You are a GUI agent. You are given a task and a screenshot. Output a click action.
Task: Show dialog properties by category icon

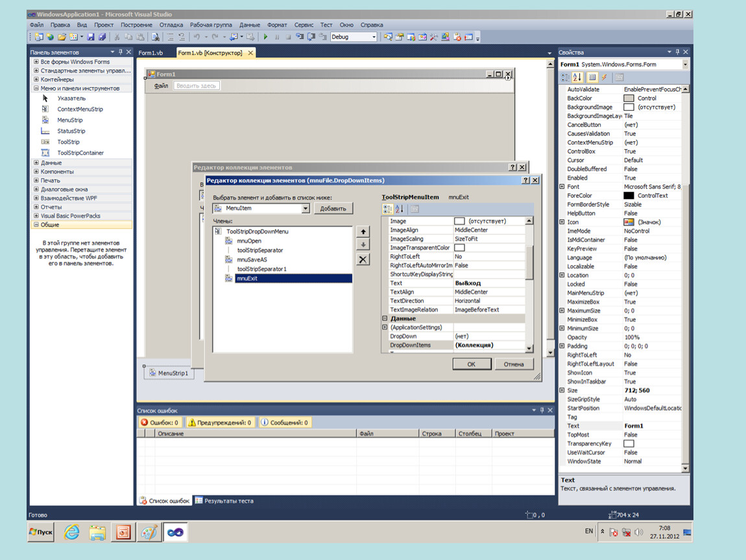[388, 209]
